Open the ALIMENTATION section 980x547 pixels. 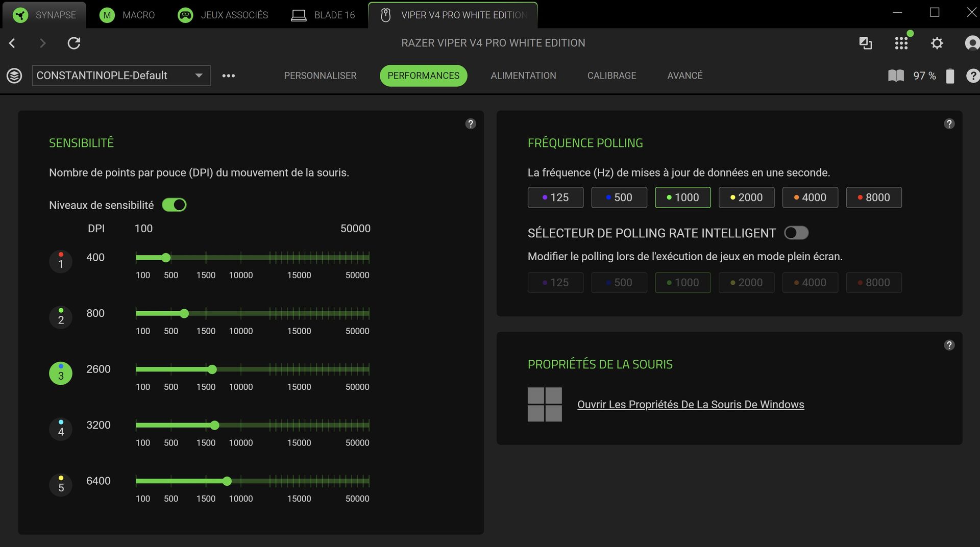pos(523,76)
